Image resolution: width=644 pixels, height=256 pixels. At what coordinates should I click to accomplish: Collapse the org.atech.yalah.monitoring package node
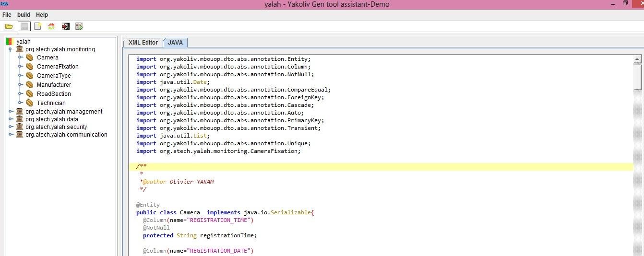click(x=11, y=49)
